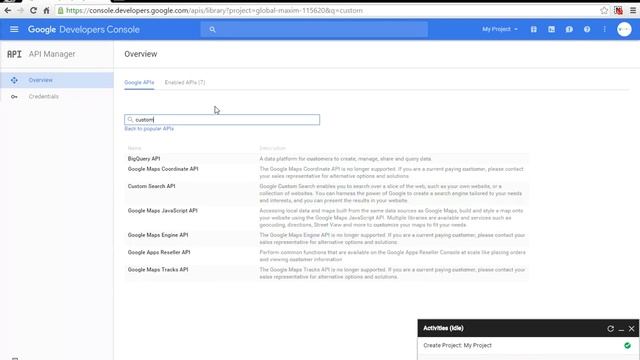Click the Name column header

pos(134,148)
